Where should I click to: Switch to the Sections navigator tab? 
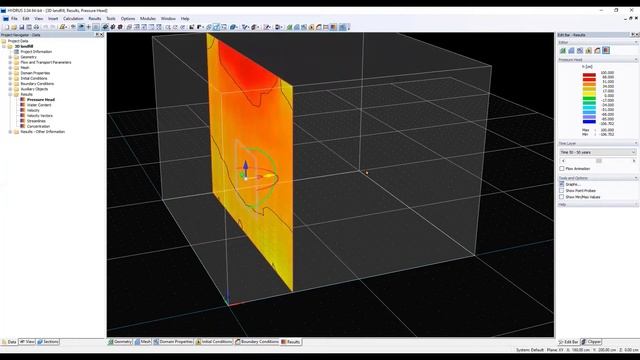point(48,342)
